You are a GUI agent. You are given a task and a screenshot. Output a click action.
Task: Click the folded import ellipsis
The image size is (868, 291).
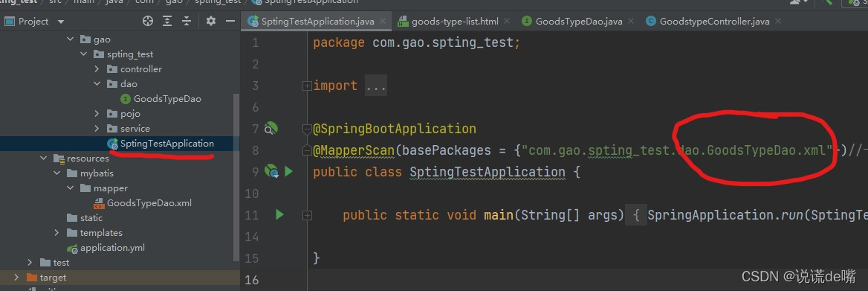pyautogui.click(x=376, y=86)
